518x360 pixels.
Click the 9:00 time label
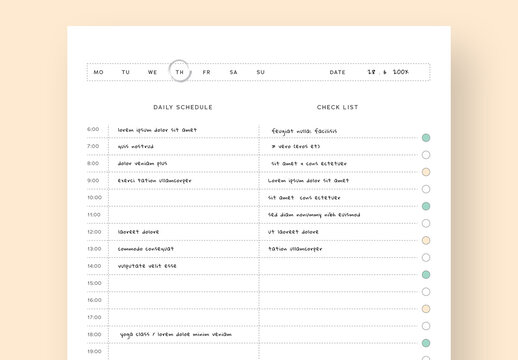93,180
